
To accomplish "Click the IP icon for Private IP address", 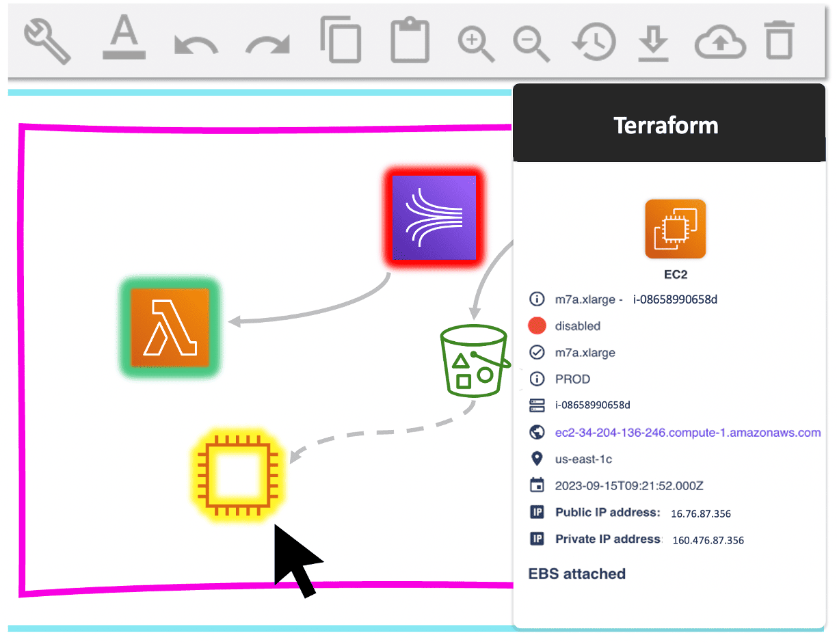I will point(537,539).
